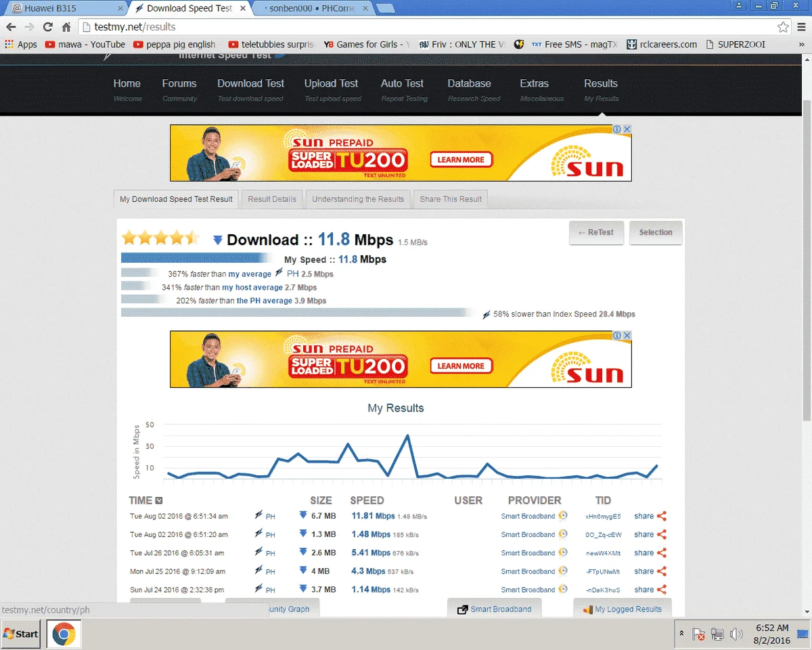The height and width of the screenshot is (650, 812).
Task: Select the Result Details tab
Action: click(272, 199)
